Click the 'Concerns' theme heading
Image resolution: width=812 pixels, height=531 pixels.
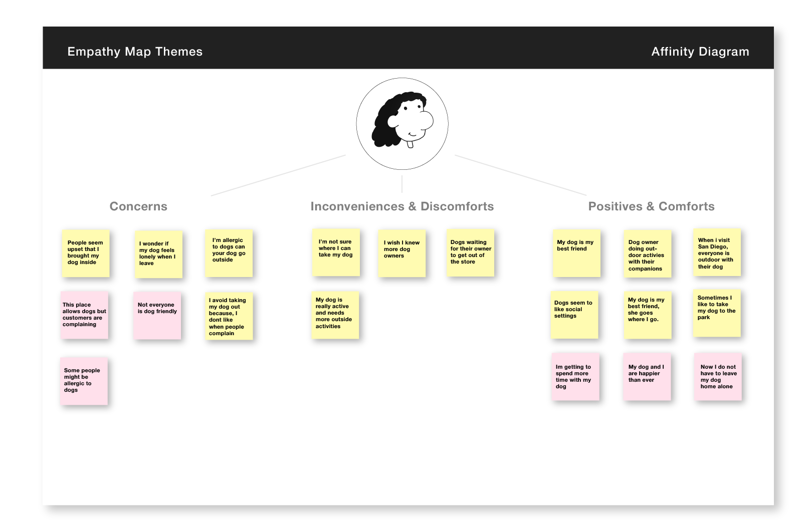(138, 206)
